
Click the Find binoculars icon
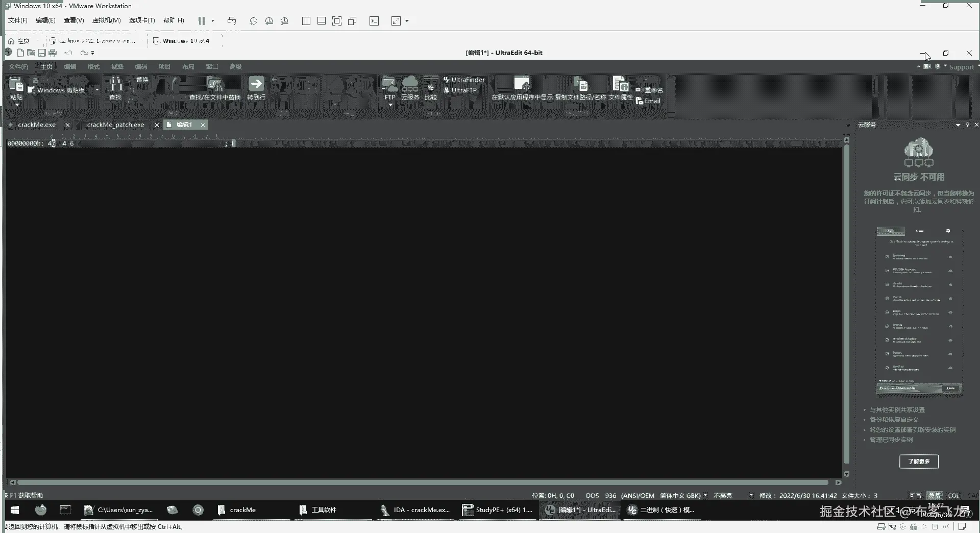115,85
